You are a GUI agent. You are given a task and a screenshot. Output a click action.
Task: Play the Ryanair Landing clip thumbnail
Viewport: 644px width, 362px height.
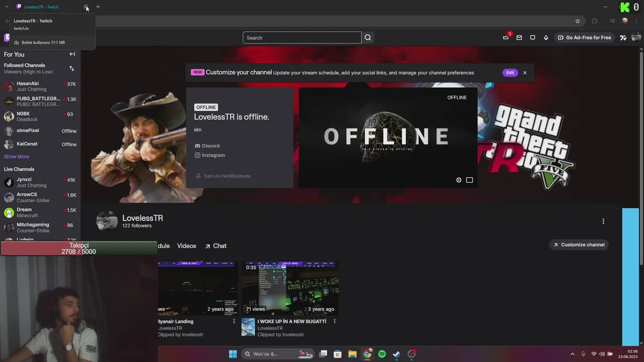[x=197, y=288]
